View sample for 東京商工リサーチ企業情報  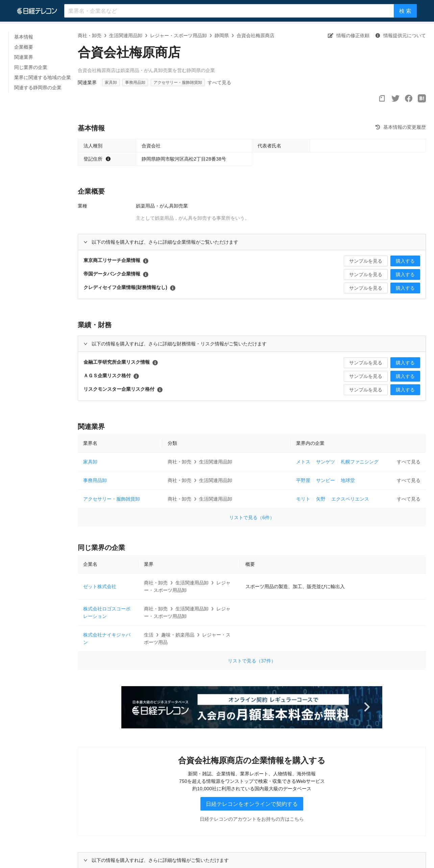click(366, 261)
